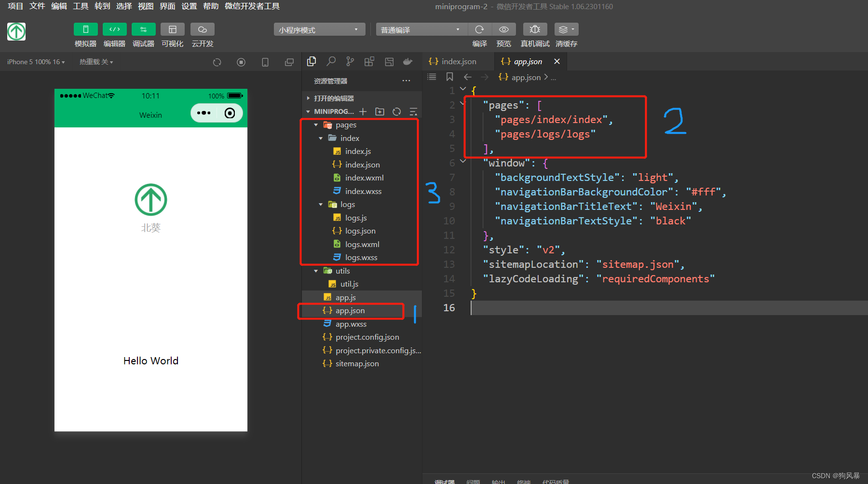The width and height of the screenshot is (868, 484).
Task: Open the normal compile mode dropdown
Action: [420, 29]
